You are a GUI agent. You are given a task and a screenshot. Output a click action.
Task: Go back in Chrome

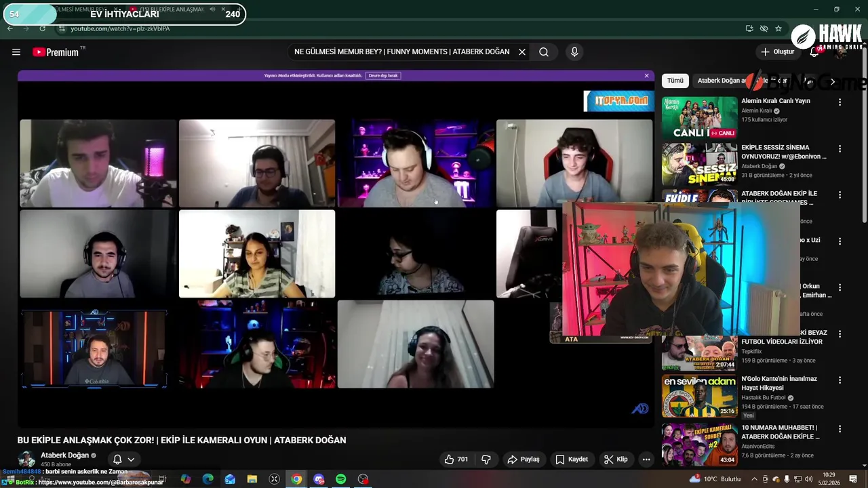click(10, 28)
